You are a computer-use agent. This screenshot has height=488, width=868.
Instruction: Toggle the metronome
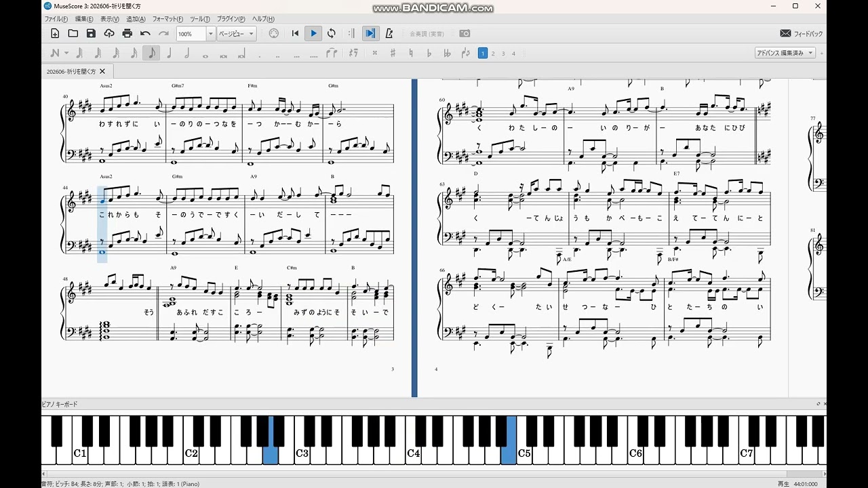pyautogui.click(x=389, y=33)
